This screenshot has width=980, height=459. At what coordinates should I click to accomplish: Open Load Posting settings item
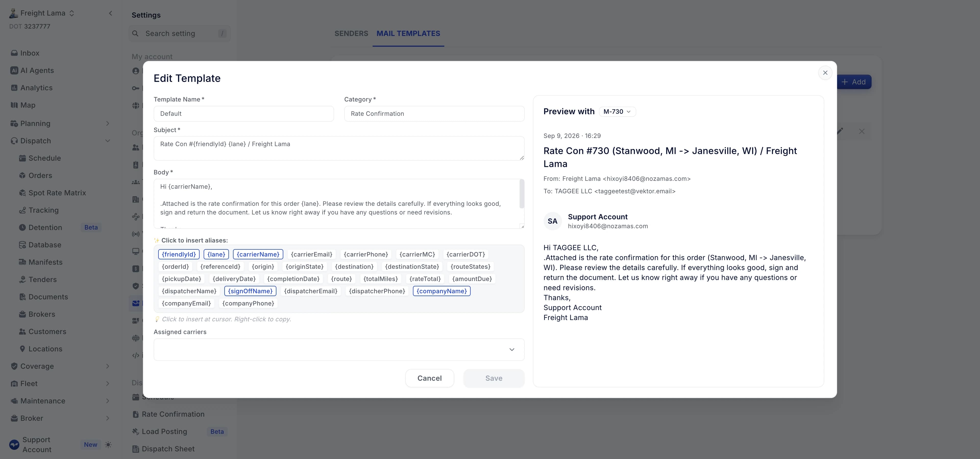click(164, 432)
